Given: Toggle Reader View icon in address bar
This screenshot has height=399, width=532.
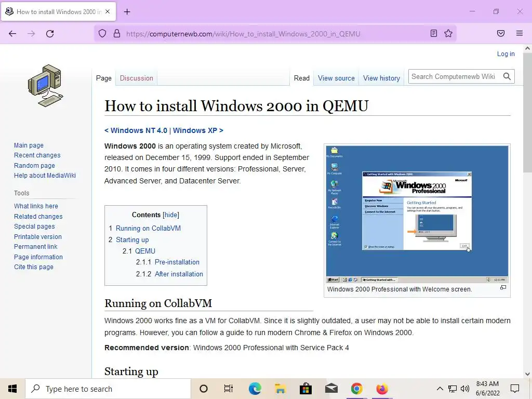Looking at the screenshot, I should (434, 33).
